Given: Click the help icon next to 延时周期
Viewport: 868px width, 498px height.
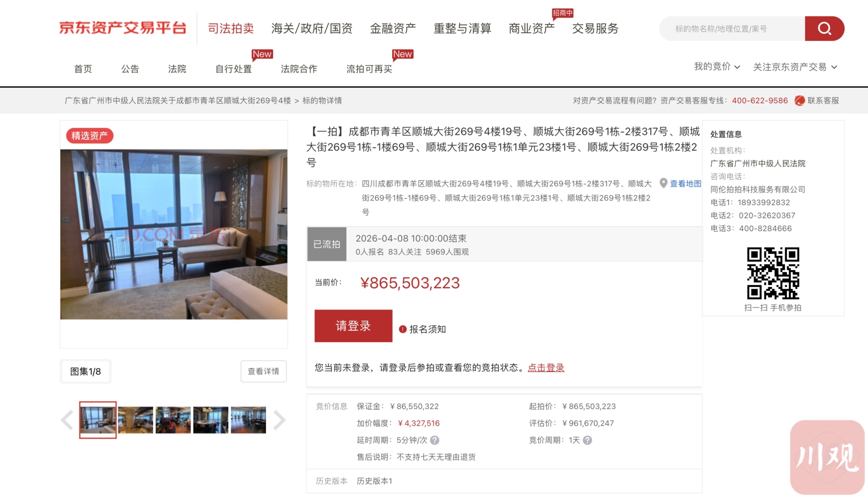Looking at the screenshot, I should pos(435,440).
